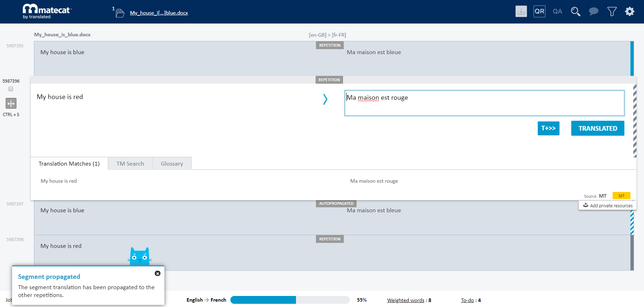644x307 pixels.
Task: Click the Matecat logo
Action: pos(47,11)
